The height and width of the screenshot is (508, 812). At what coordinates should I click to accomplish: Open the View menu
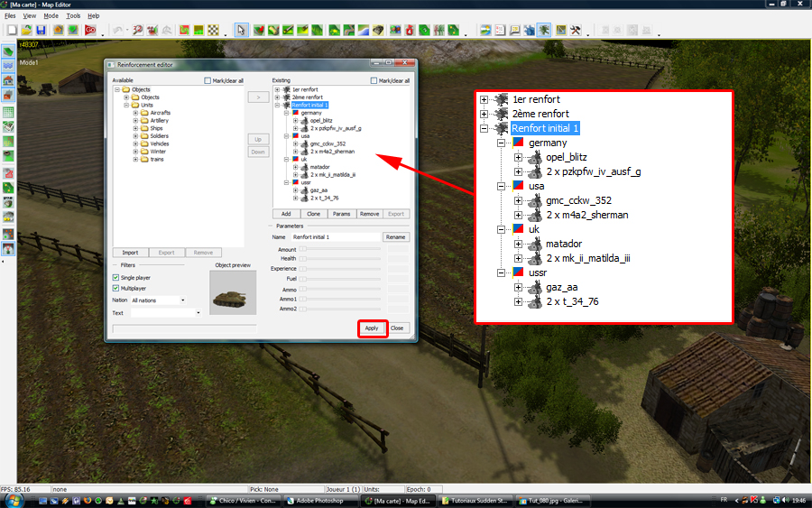click(29, 16)
